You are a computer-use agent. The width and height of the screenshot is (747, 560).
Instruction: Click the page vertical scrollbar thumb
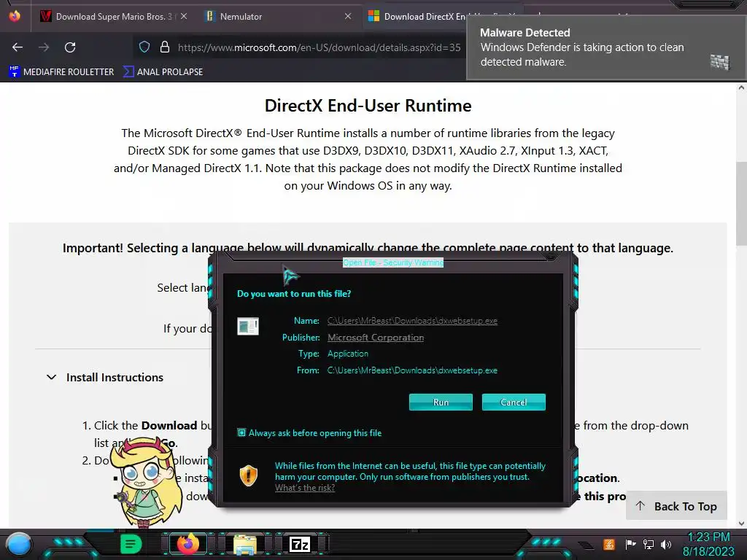click(741, 204)
